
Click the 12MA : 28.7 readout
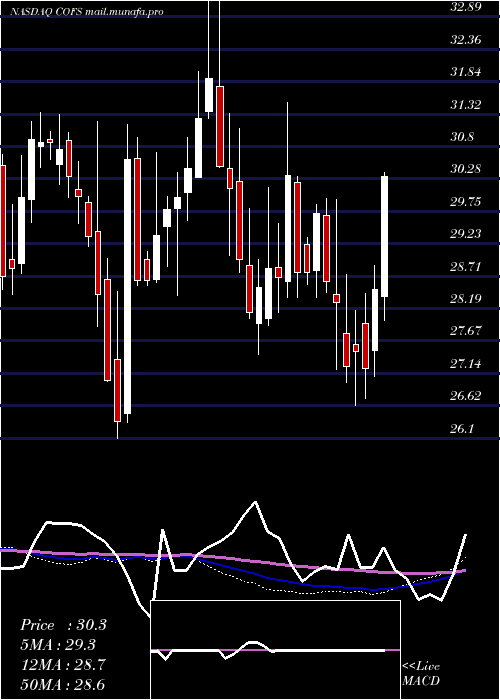pos(63,665)
